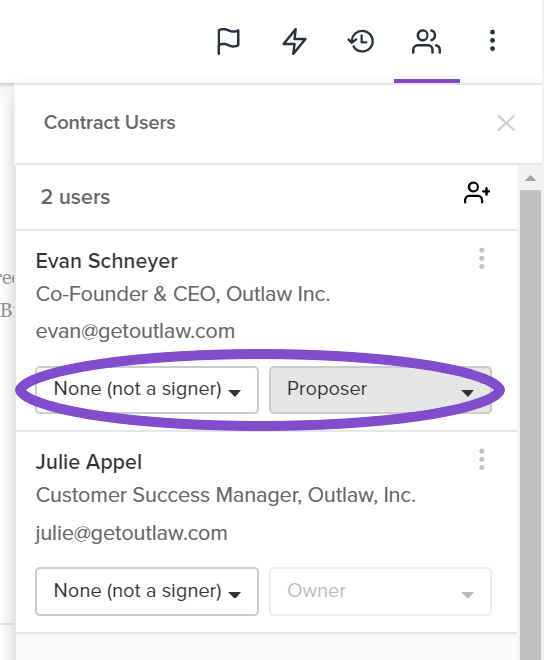Click the users list scrollbar track
Image resolution: width=544 pixels, height=660 pixels.
[531, 421]
